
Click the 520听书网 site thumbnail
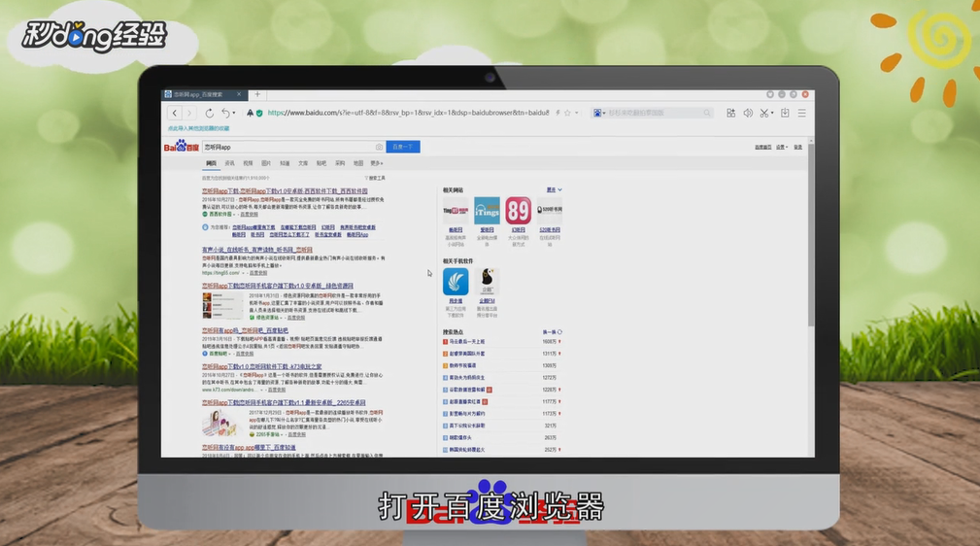click(x=550, y=211)
